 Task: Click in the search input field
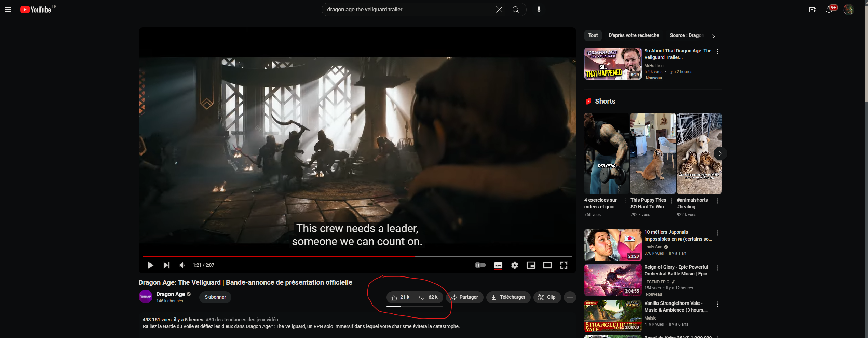click(x=408, y=10)
